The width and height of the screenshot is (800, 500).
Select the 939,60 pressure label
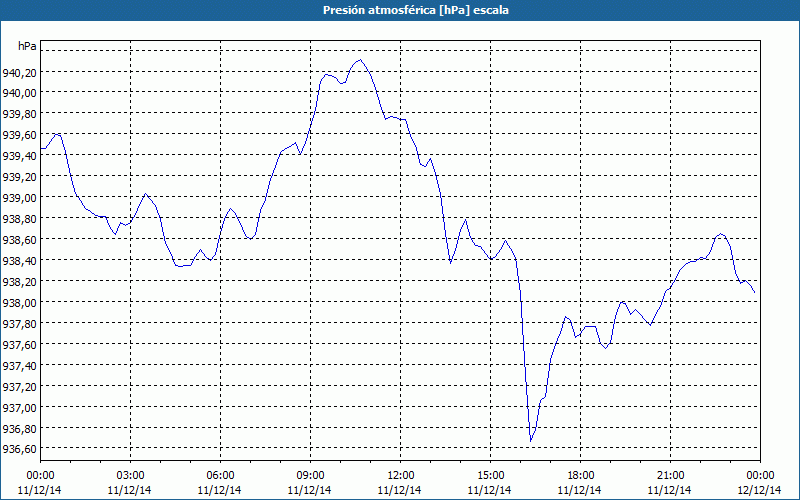click(x=19, y=135)
